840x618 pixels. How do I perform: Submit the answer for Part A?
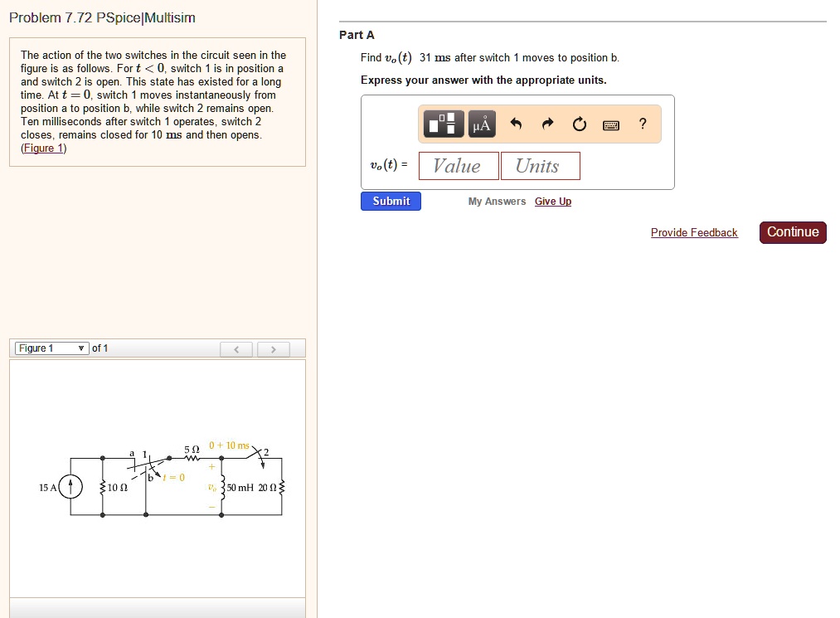click(390, 201)
